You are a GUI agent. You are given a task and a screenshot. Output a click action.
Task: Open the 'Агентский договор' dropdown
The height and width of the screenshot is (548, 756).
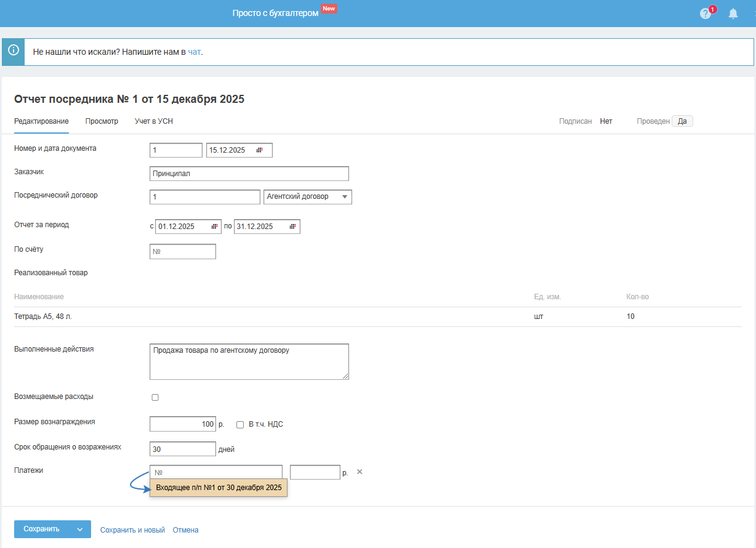pyautogui.click(x=308, y=197)
